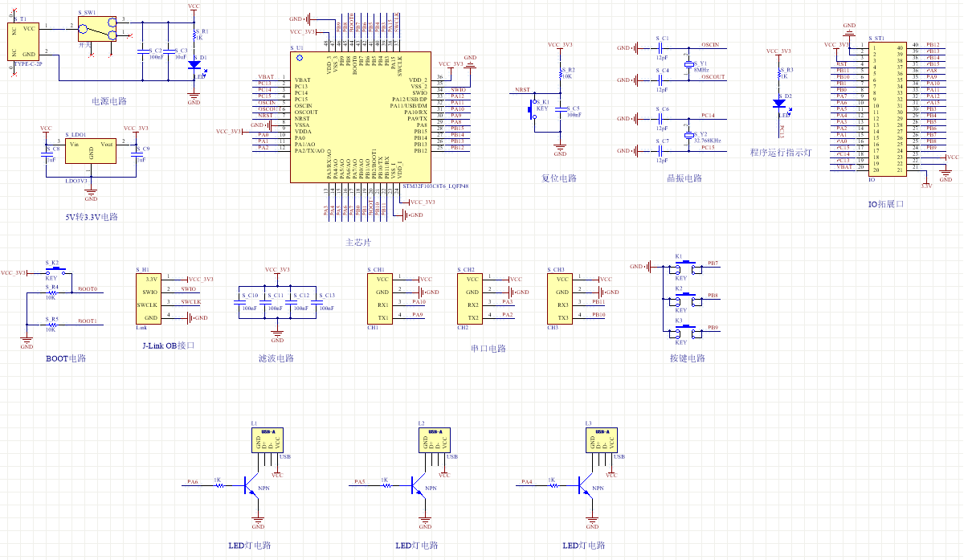
Task: Click the 串口电路 section title
Action: pyautogui.click(x=488, y=349)
